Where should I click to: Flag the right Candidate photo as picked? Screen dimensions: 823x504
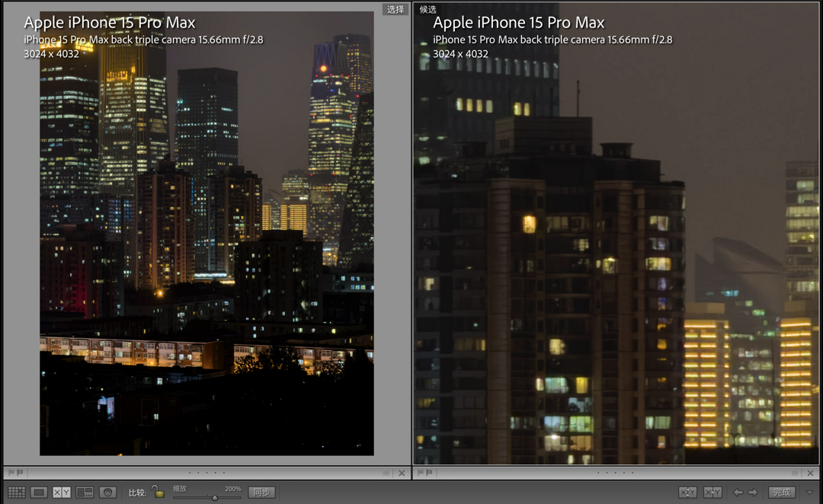[420, 473]
